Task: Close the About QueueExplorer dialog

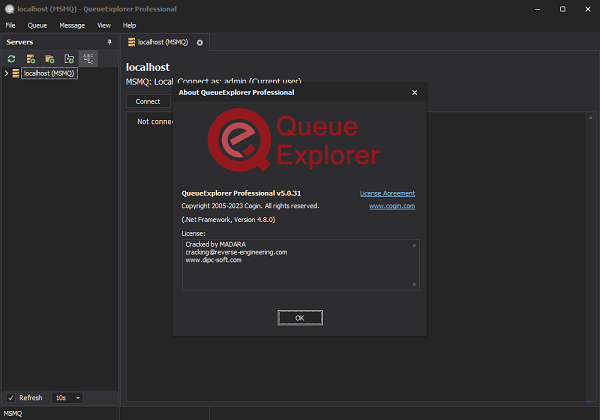Action: [x=414, y=93]
